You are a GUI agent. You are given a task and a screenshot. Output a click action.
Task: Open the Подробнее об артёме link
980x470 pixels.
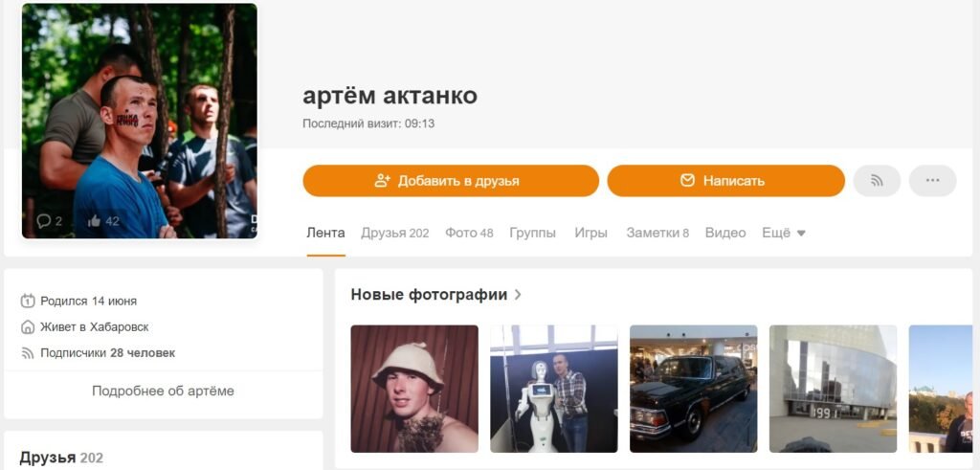163,392
